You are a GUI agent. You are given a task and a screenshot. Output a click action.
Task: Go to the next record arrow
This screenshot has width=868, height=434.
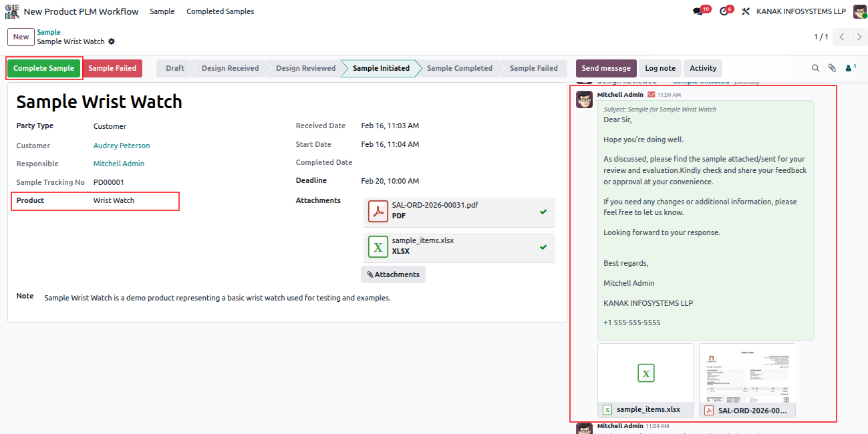click(x=859, y=37)
